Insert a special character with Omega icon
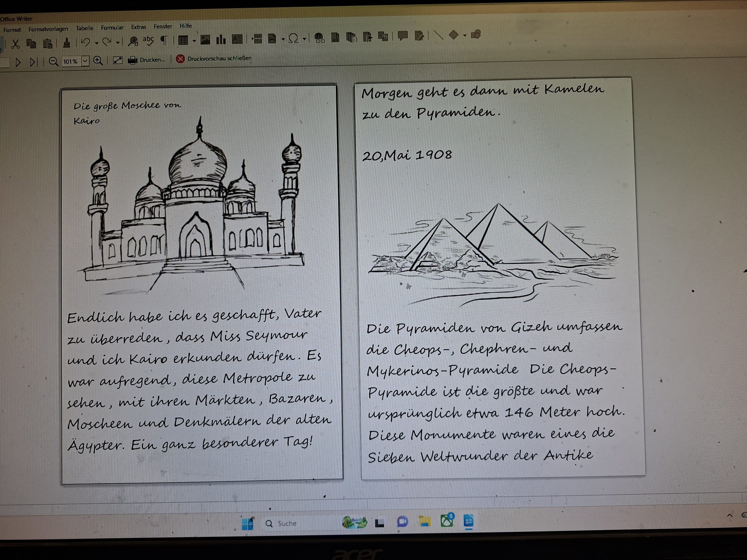747x560 pixels. (294, 38)
